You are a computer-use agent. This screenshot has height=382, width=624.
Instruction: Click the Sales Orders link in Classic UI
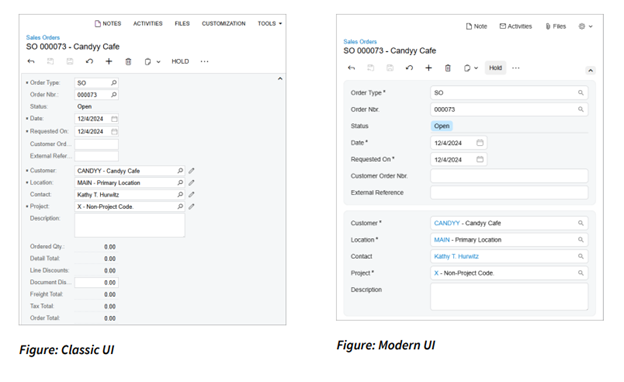coord(43,37)
